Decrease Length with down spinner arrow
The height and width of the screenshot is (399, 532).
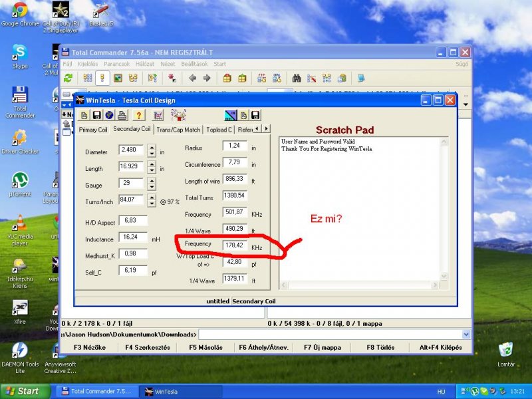(152, 170)
